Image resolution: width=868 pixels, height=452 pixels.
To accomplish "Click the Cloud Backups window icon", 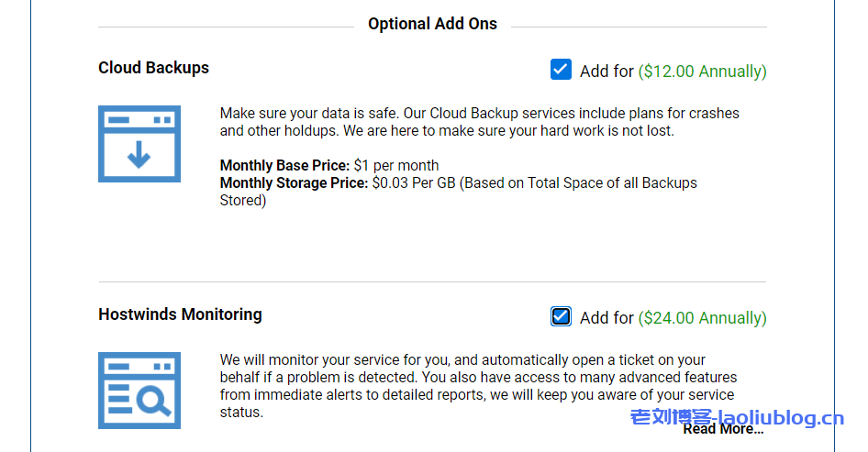I will [x=139, y=144].
